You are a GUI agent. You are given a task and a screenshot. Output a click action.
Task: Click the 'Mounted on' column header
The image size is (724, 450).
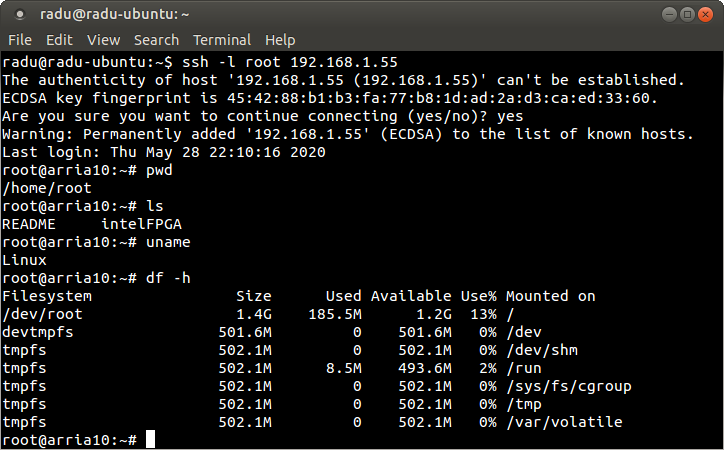coord(550,296)
